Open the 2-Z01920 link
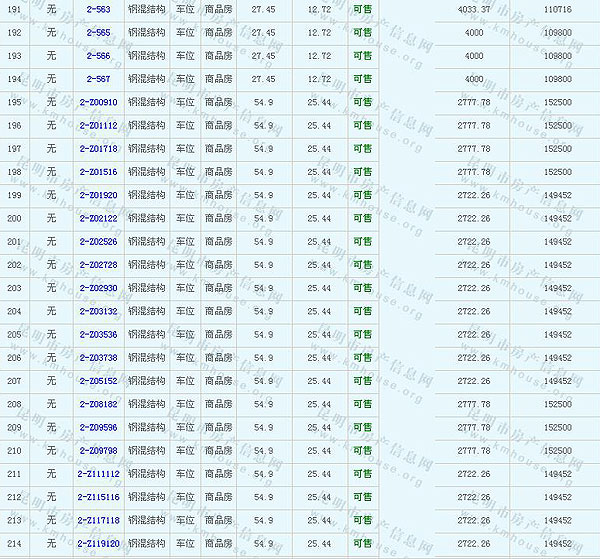Screen dimensions: 600x559 (98, 195)
